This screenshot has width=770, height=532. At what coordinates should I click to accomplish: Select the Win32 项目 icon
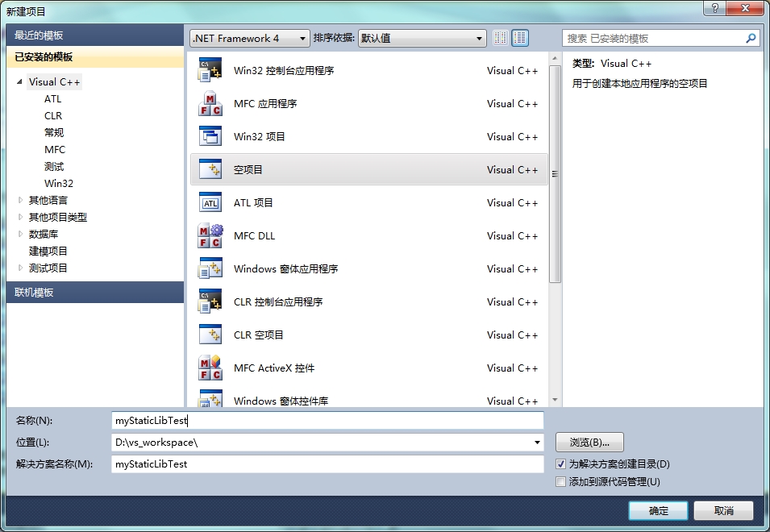click(210, 136)
